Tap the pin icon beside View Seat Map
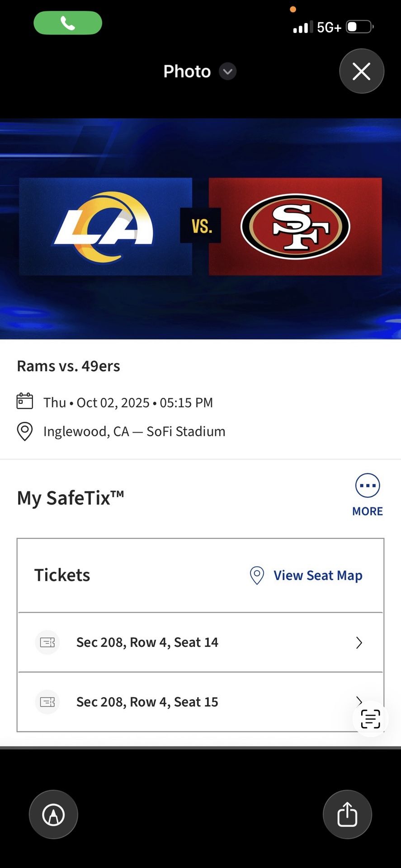This screenshot has height=868, width=401. pos(257,576)
